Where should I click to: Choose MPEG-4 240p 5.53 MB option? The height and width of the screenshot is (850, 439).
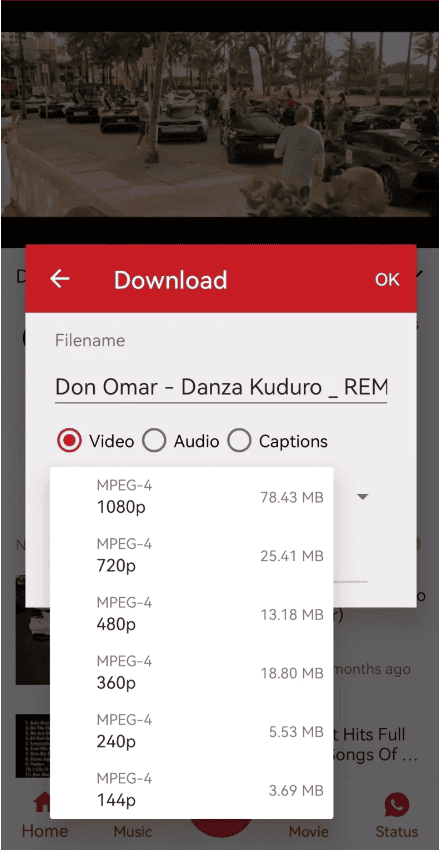pyautogui.click(x=191, y=730)
